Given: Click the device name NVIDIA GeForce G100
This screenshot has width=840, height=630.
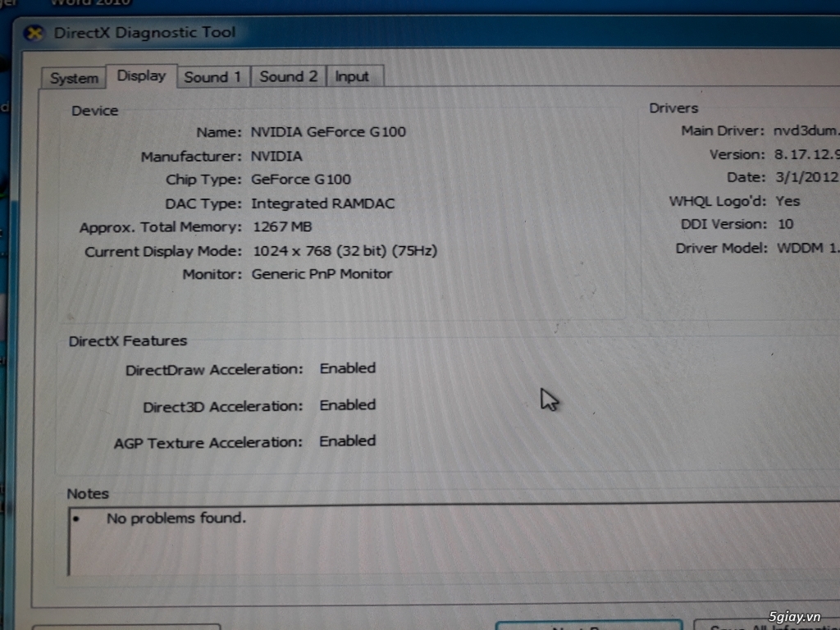Looking at the screenshot, I should point(328,132).
